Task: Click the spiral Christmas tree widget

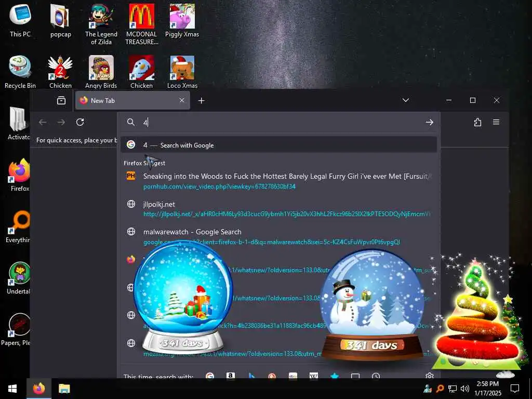Action: (x=477, y=314)
